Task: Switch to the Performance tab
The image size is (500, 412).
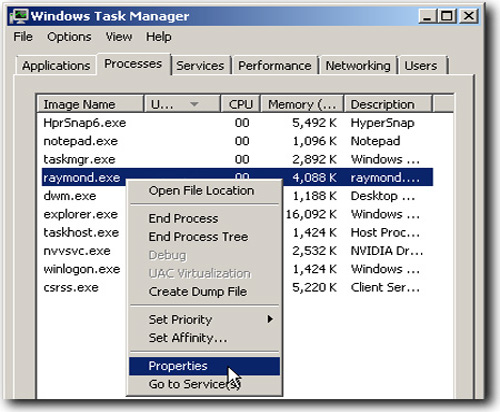Action: tap(275, 65)
